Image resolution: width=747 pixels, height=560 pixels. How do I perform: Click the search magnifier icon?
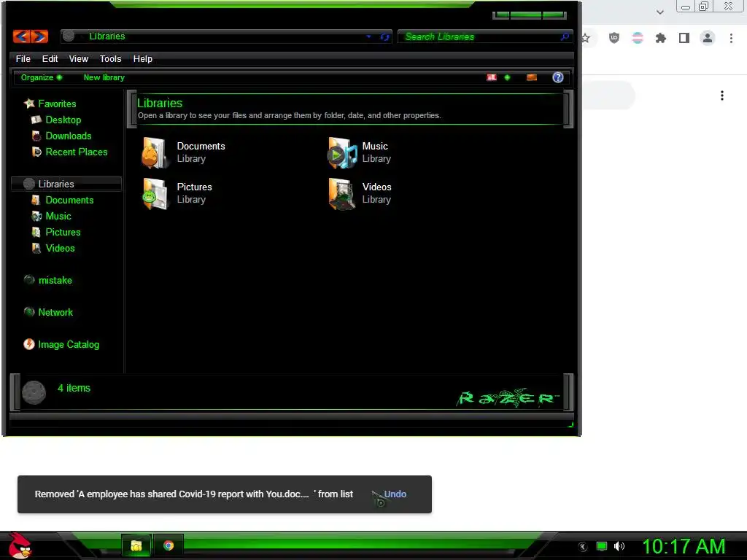pyautogui.click(x=565, y=36)
